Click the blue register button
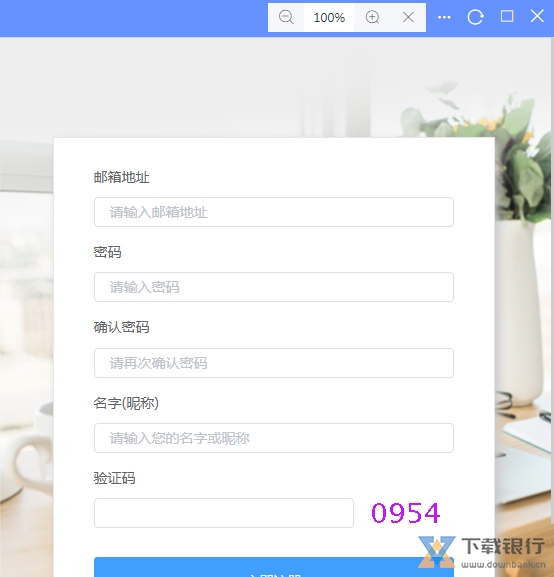 point(274,567)
